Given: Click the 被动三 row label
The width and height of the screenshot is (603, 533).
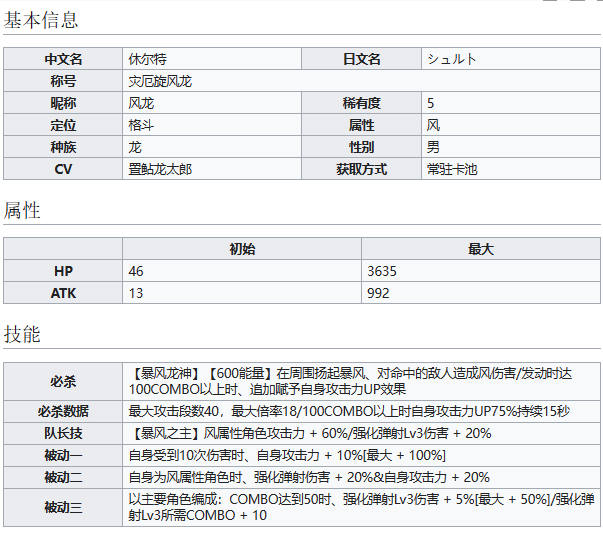Looking at the screenshot, I should click(63, 507).
